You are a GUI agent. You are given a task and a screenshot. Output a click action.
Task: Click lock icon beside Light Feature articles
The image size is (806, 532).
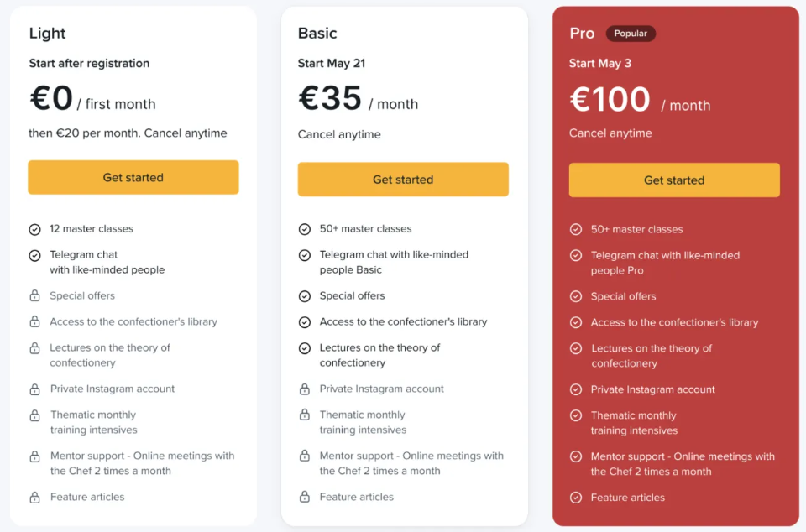pyautogui.click(x=34, y=497)
